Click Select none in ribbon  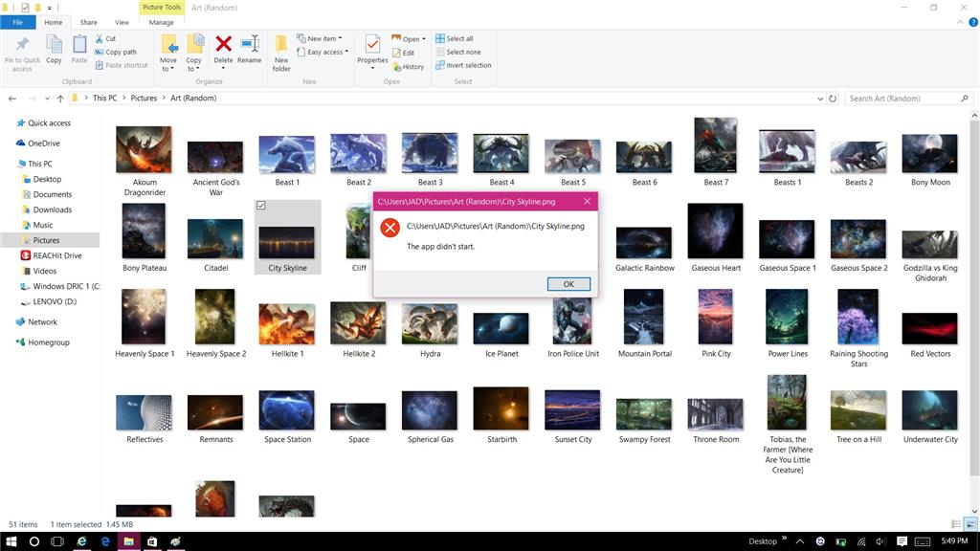pos(458,52)
